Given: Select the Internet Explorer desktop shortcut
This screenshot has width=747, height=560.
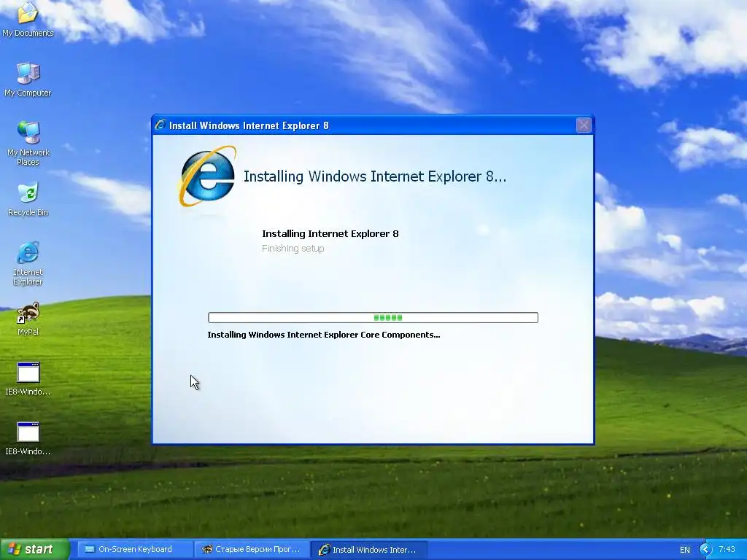Looking at the screenshot, I should click(x=28, y=263).
